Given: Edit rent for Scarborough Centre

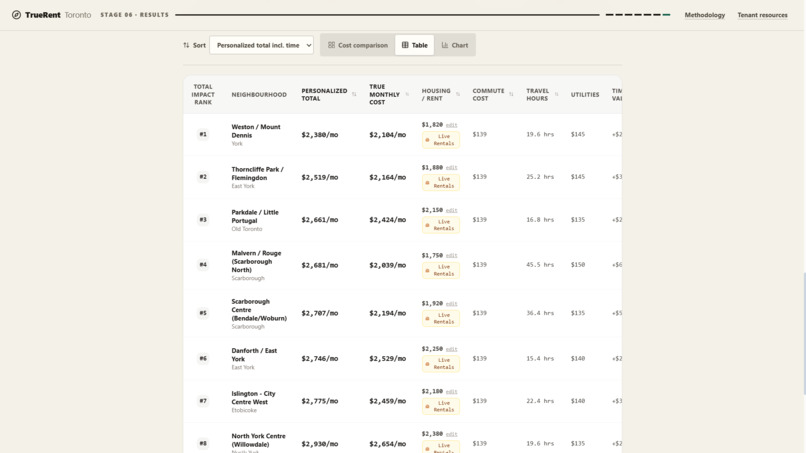Looking at the screenshot, I should [x=451, y=304].
